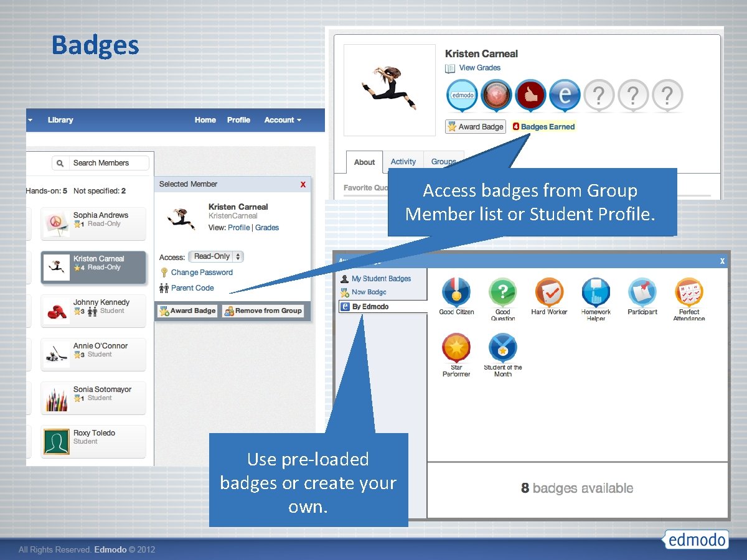Select the Good Citizen badge icon
The width and height of the screenshot is (747, 560).
(x=456, y=291)
